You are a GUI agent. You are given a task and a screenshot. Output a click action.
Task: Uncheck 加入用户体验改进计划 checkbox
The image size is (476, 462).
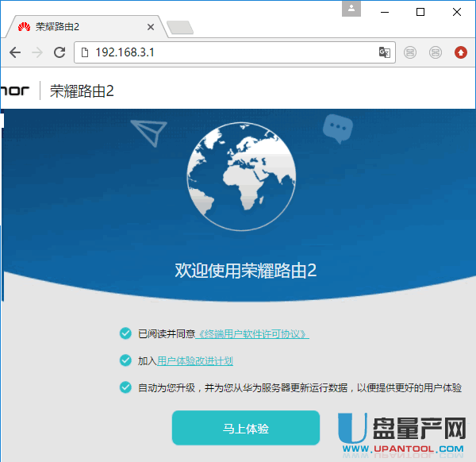[125, 360]
